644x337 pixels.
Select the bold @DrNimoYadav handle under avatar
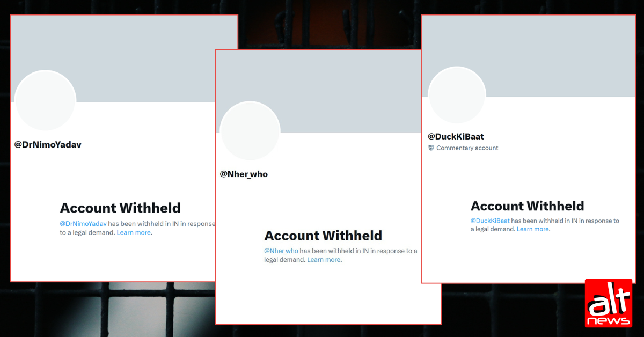click(48, 145)
